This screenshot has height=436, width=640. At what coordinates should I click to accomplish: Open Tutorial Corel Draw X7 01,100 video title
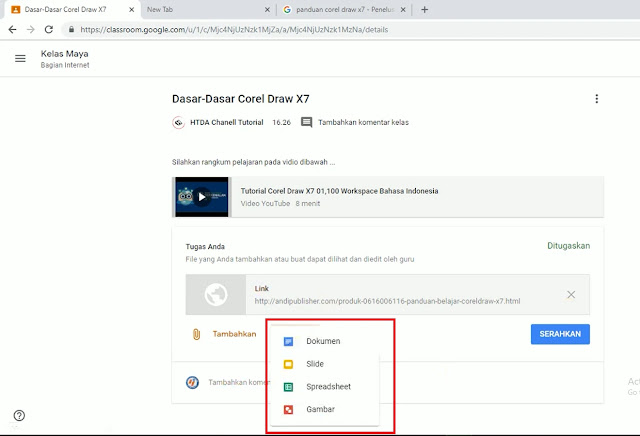[x=339, y=191]
